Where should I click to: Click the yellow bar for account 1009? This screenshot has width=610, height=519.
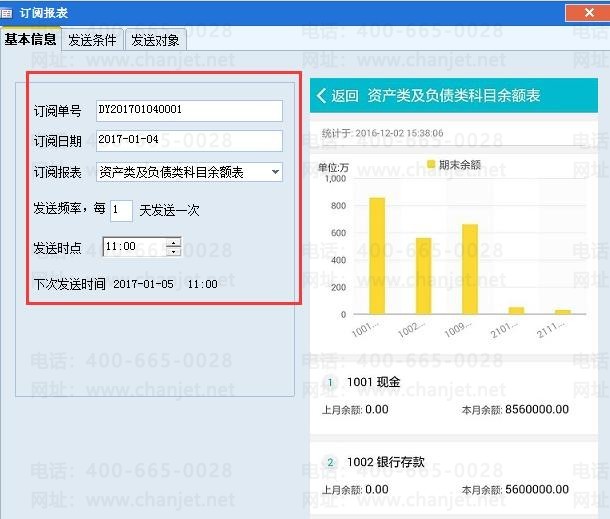click(470, 269)
